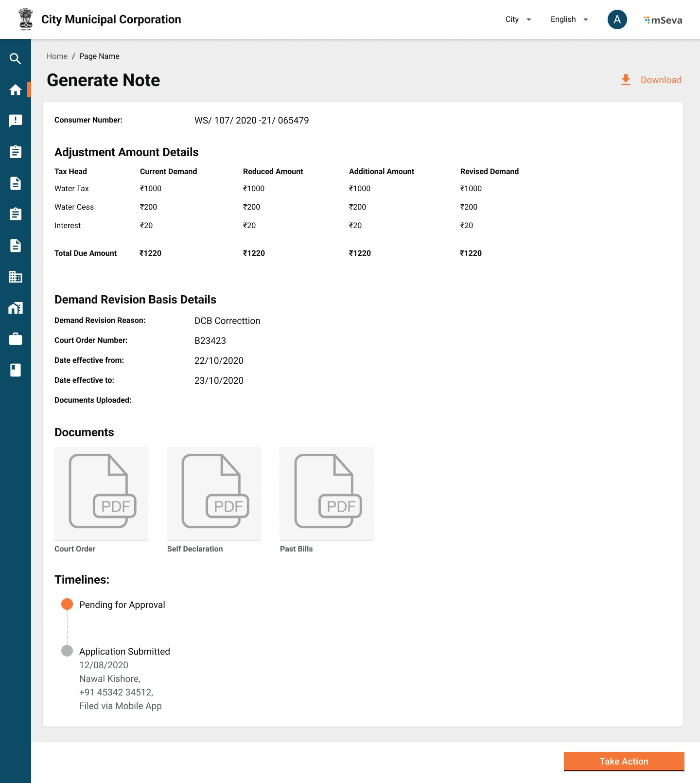Open the Court Order PDF thumbnail
This screenshot has width=700, height=783.
(101, 493)
